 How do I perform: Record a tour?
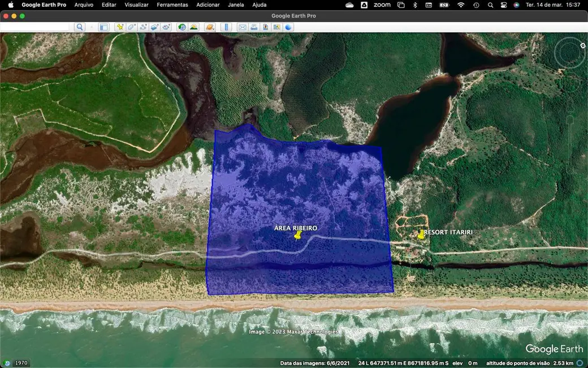(166, 27)
